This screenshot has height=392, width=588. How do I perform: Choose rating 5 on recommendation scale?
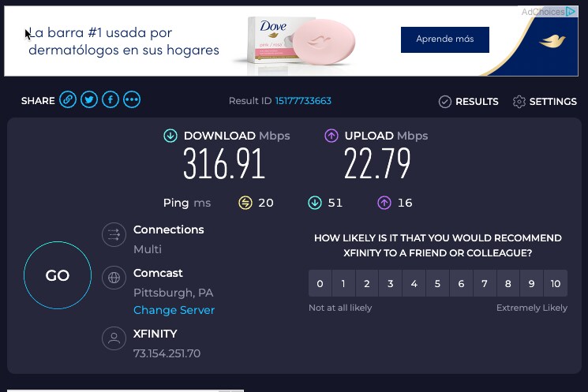pyautogui.click(x=437, y=283)
